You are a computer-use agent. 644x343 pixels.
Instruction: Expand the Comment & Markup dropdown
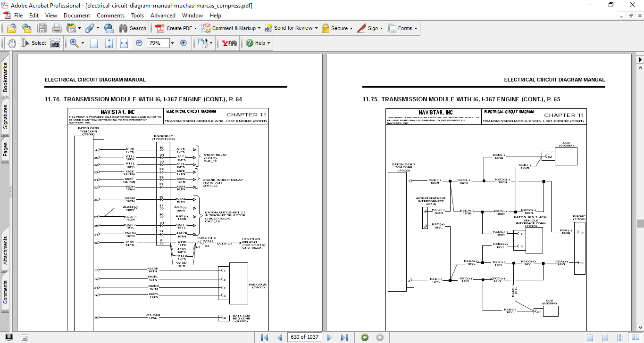click(259, 28)
